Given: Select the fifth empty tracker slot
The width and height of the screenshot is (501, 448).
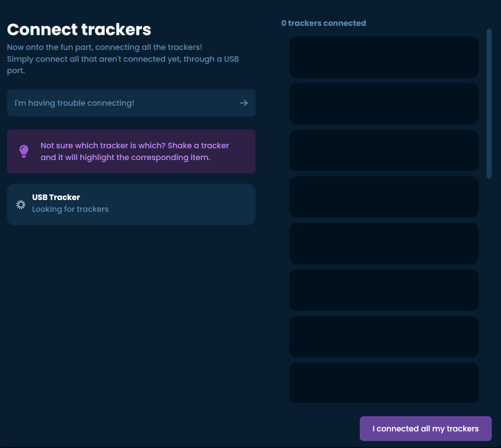Looking at the screenshot, I should pyautogui.click(x=384, y=244).
